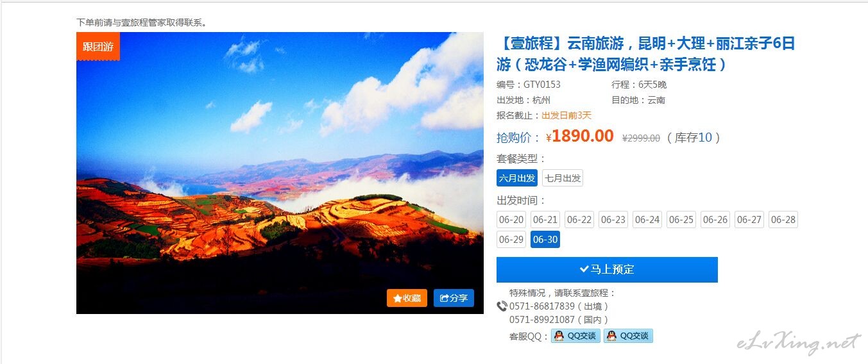Click the Yunnan landscape tour photo

coord(280,173)
